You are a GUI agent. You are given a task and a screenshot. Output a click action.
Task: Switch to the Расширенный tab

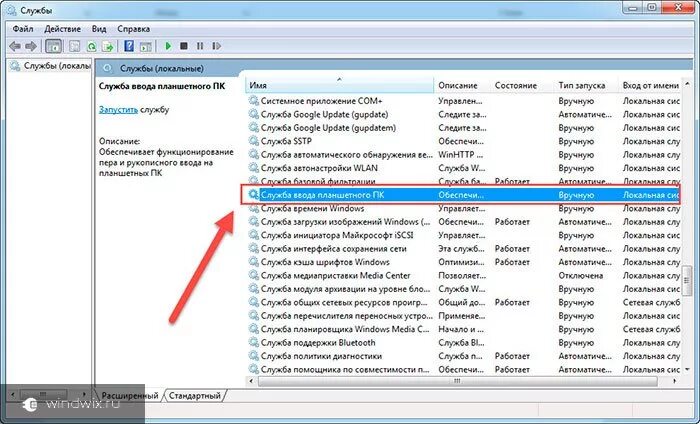click(130, 395)
